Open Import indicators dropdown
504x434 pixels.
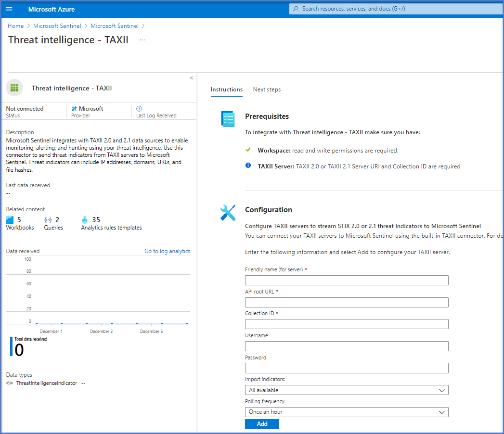[347, 390]
